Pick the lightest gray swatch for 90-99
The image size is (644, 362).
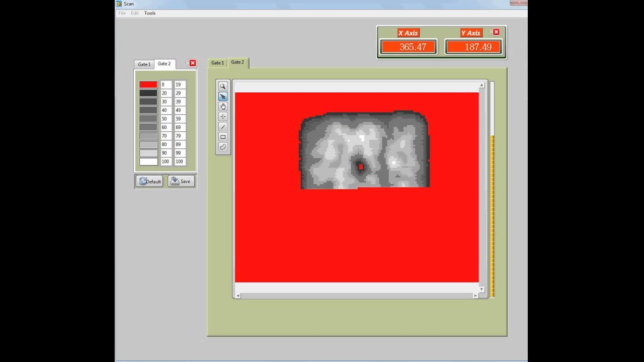pos(148,153)
